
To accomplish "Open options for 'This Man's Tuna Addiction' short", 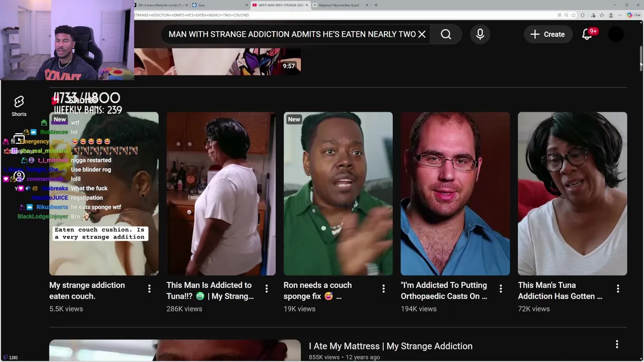I will point(618,289).
